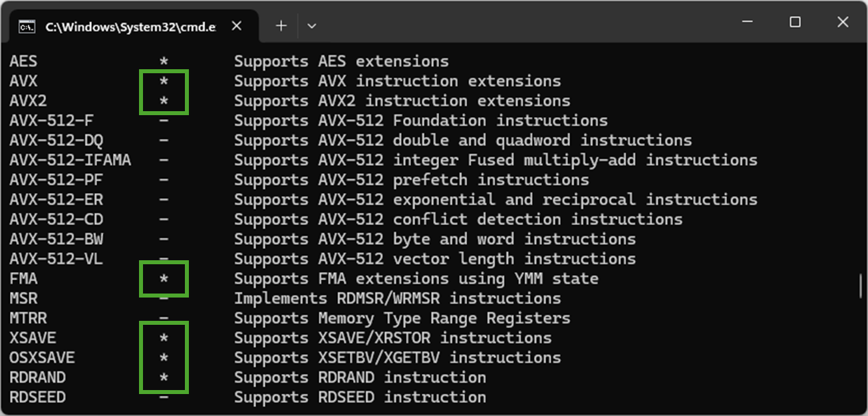Screen dimensions: 868x416
Task: Maximize the terminal window
Action: click(x=795, y=22)
